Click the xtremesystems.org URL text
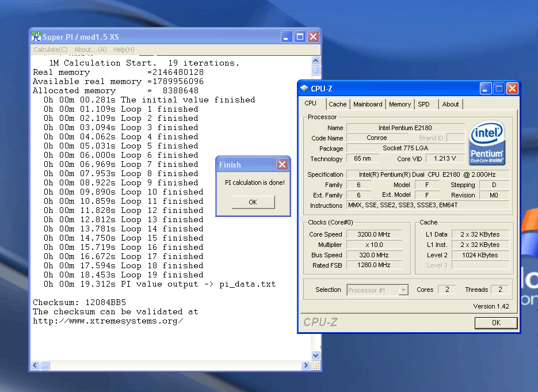This screenshot has width=538, height=392. click(108, 321)
